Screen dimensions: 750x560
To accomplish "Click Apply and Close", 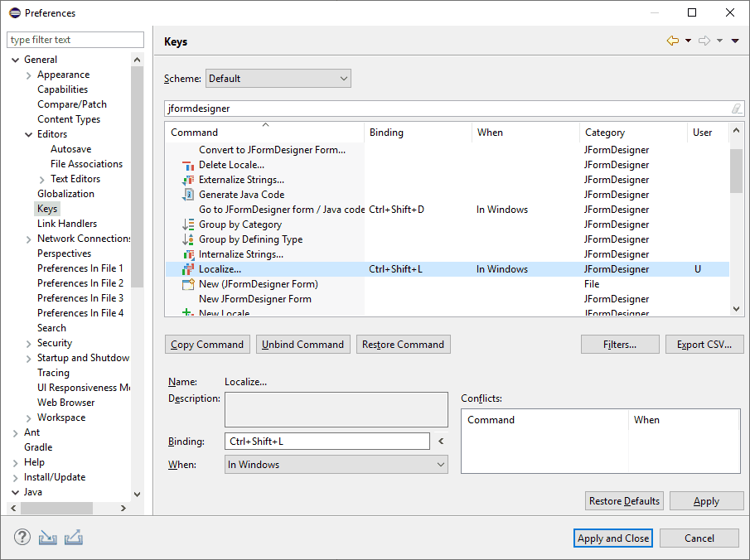I will [613, 538].
